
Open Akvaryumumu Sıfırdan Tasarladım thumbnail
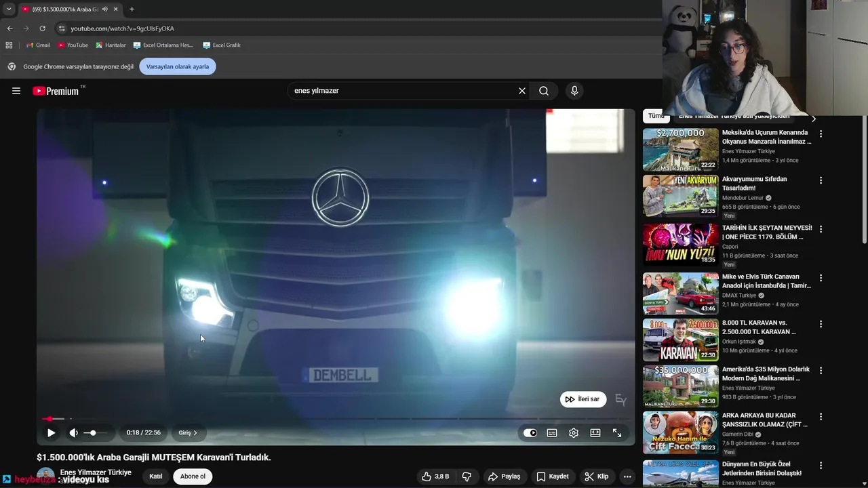pos(680,196)
